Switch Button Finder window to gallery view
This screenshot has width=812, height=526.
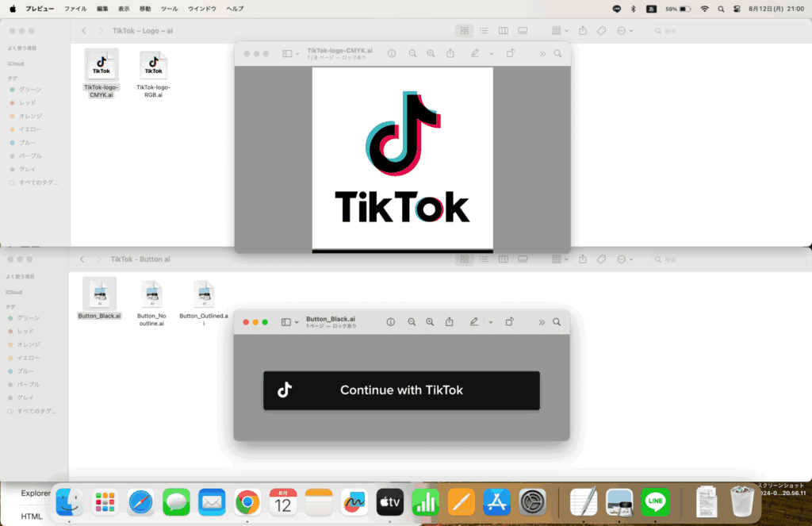(523, 259)
